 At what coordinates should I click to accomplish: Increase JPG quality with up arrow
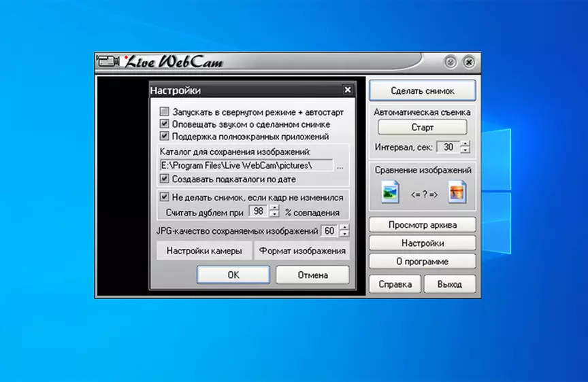[x=344, y=227]
